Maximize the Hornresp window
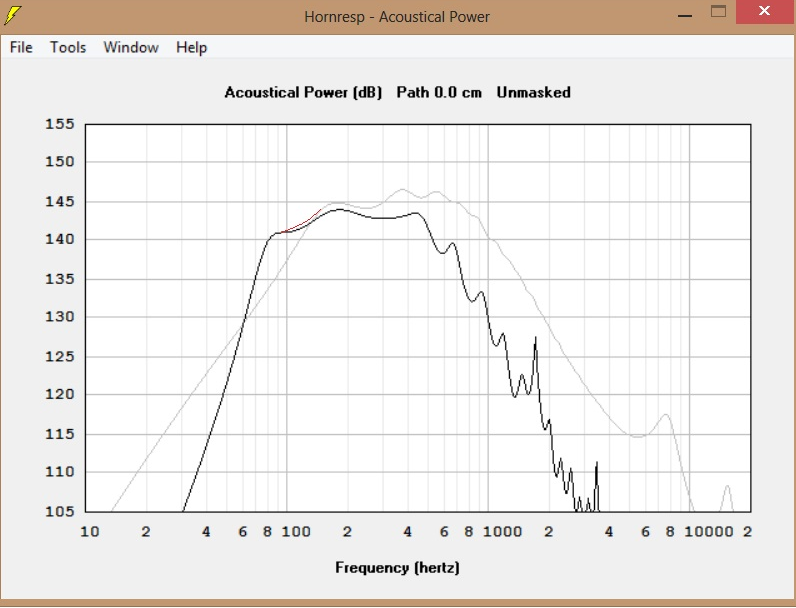Screen dimensions: 796x608 718,11
